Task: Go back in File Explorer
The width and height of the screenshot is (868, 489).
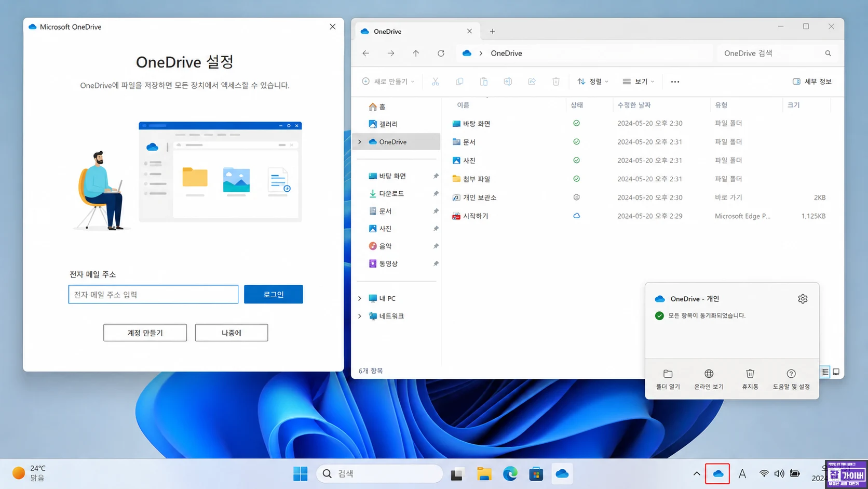Action: [366, 53]
